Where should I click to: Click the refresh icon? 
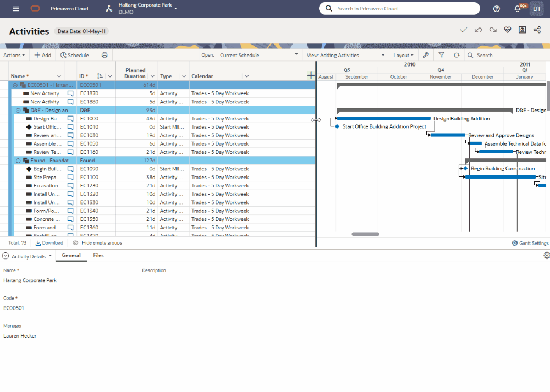pos(457,55)
